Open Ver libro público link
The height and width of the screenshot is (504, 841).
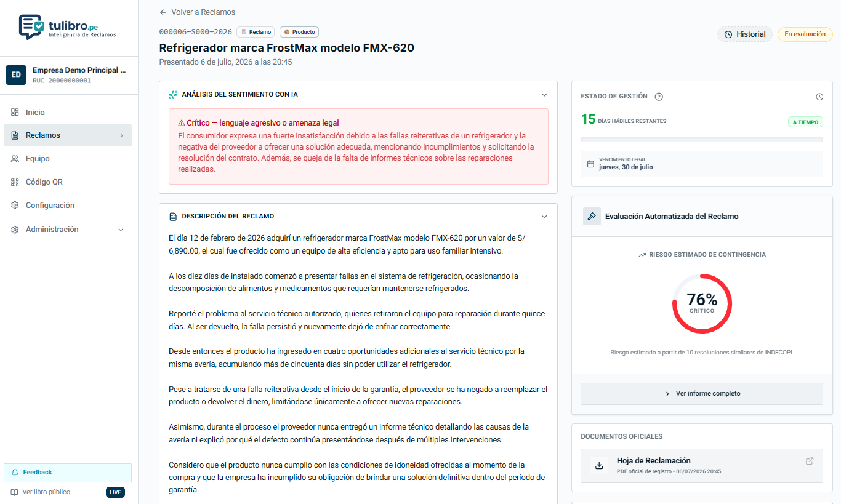(x=46, y=492)
